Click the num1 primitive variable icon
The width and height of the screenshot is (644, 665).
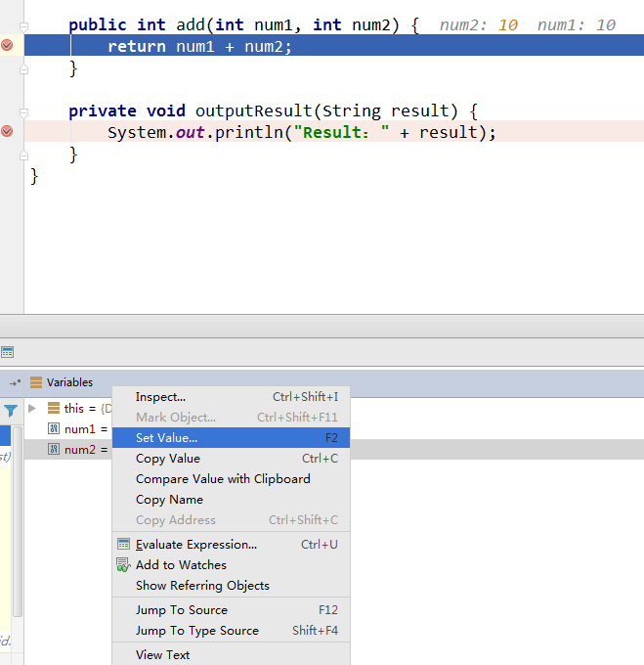click(54, 428)
